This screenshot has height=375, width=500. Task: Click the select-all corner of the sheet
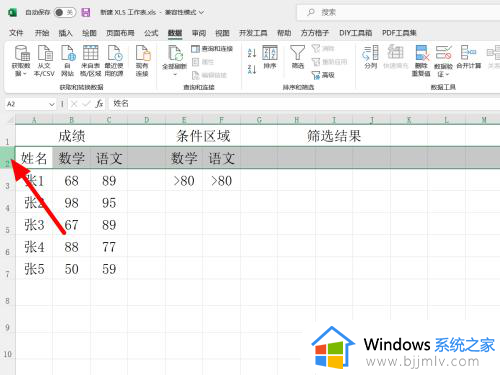pyautogui.click(x=8, y=119)
